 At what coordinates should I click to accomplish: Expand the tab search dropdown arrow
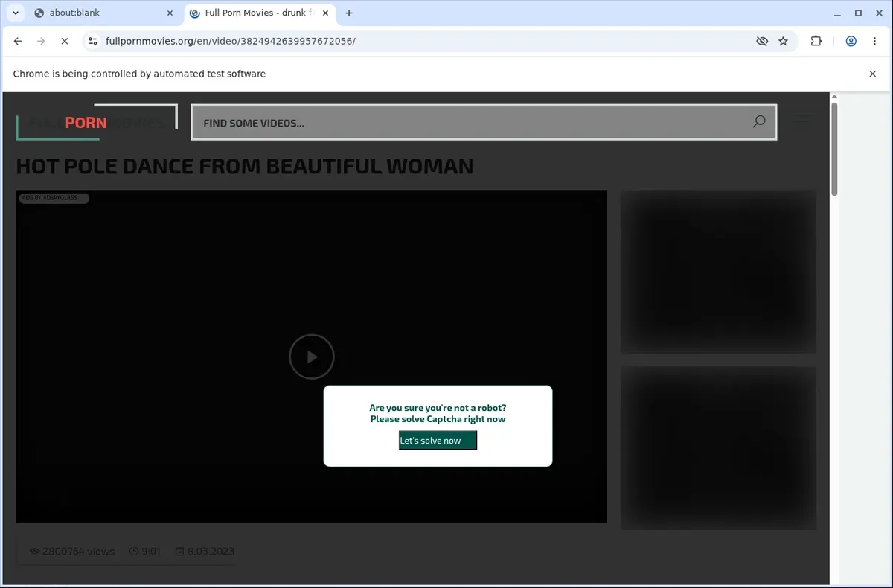click(15, 13)
